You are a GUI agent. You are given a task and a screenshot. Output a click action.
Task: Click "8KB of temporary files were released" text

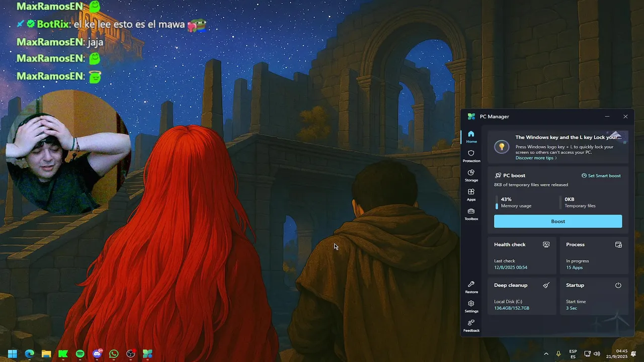tap(531, 185)
